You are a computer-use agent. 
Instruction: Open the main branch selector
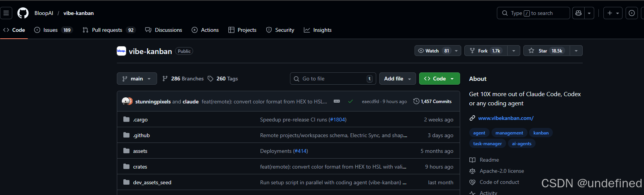137,79
